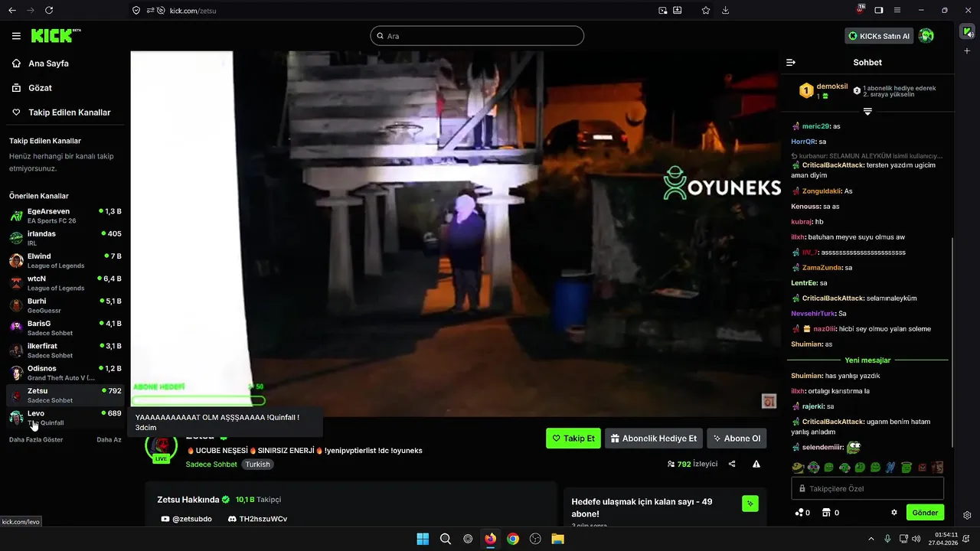
Task: Click the share stream icon
Action: pos(732,464)
